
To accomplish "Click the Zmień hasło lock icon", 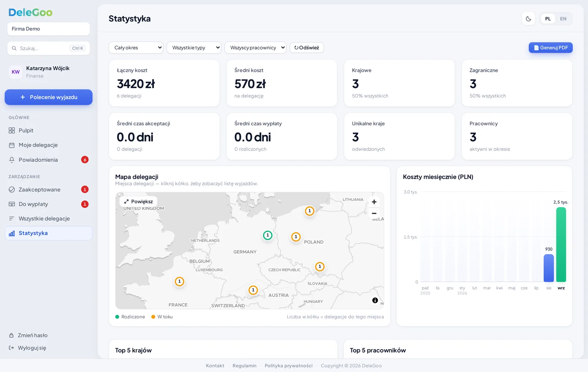I will pyautogui.click(x=11, y=335).
